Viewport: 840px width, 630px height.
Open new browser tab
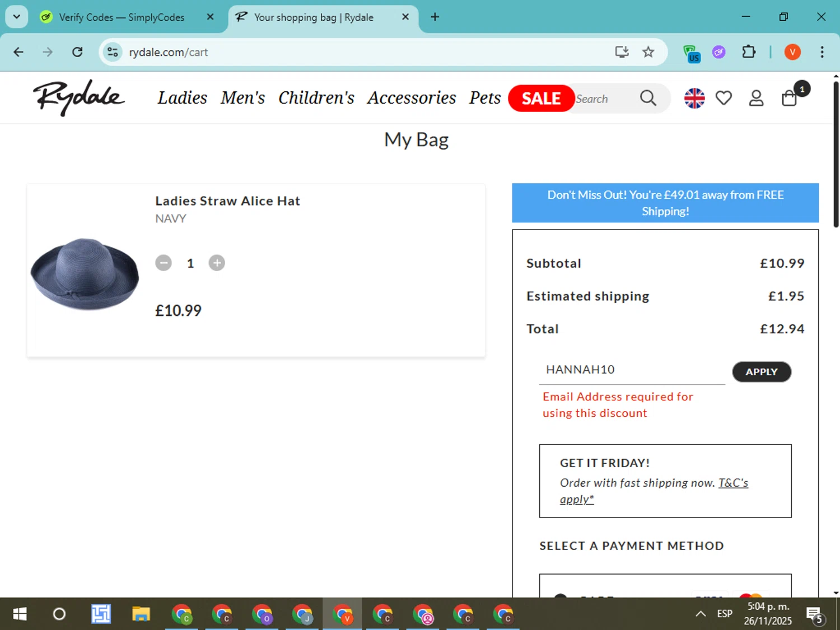(435, 17)
